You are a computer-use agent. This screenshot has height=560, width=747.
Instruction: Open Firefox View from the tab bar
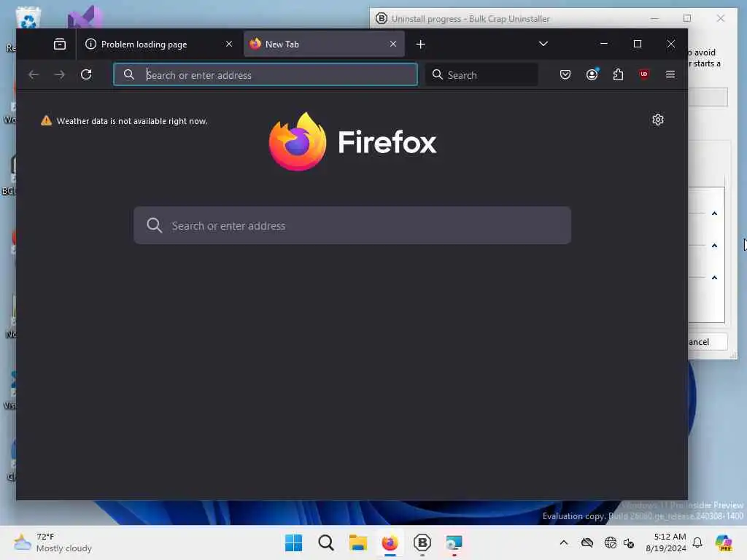pyautogui.click(x=60, y=44)
